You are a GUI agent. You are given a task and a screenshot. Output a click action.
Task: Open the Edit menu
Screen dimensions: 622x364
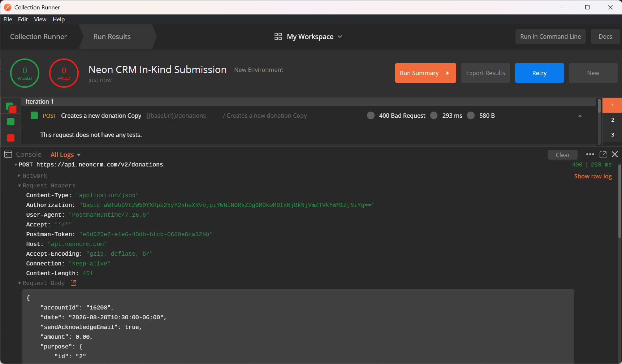[x=23, y=19]
